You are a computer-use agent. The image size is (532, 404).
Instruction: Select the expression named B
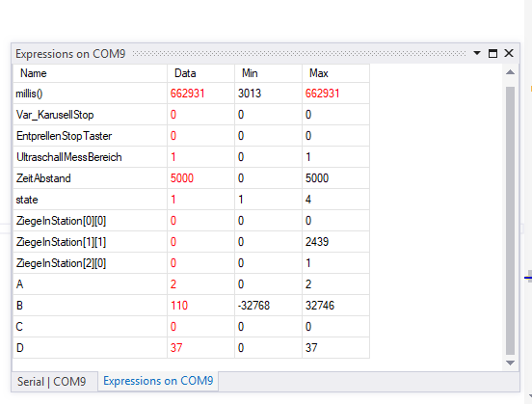pyautogui.click(x=19, y=306)
